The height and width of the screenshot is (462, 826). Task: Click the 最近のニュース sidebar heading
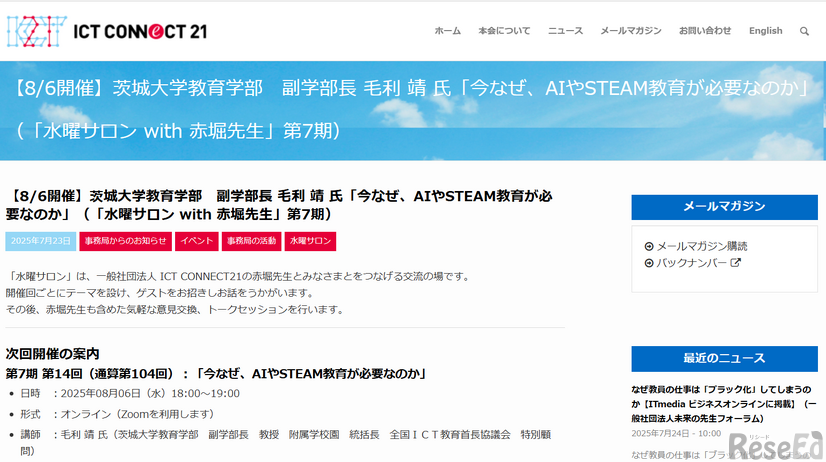724,359
